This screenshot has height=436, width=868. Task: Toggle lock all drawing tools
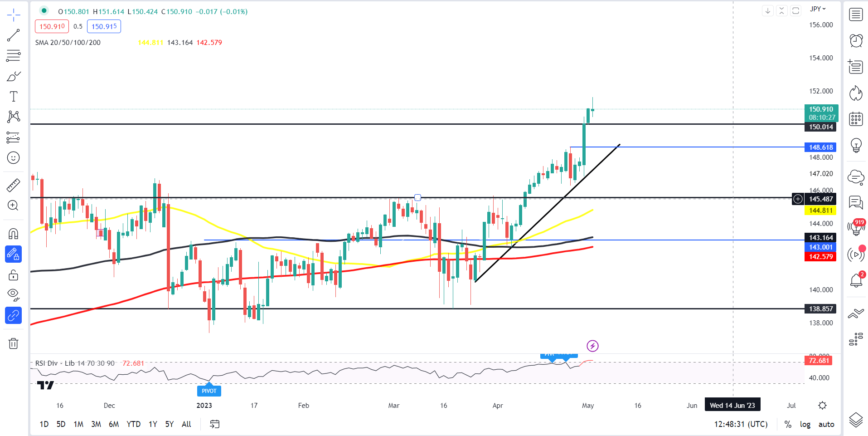[14, 275]
